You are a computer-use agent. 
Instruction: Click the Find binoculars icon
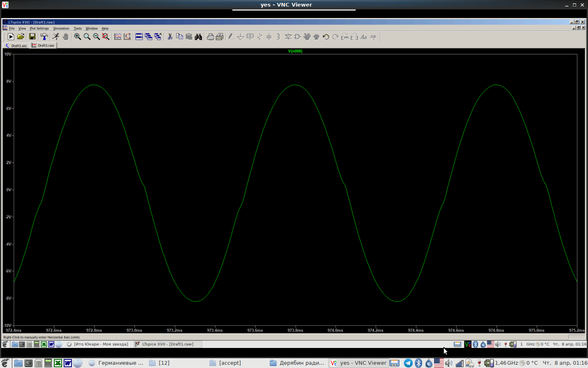198,37
